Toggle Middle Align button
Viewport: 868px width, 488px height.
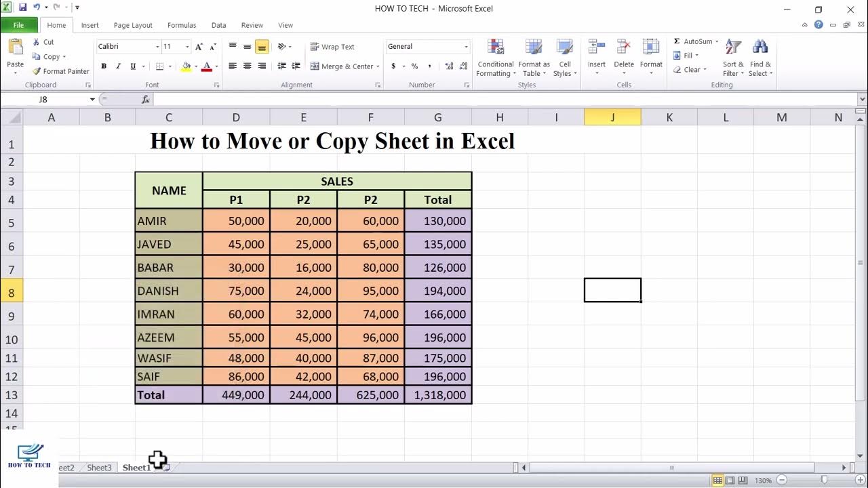pos(248,47)
